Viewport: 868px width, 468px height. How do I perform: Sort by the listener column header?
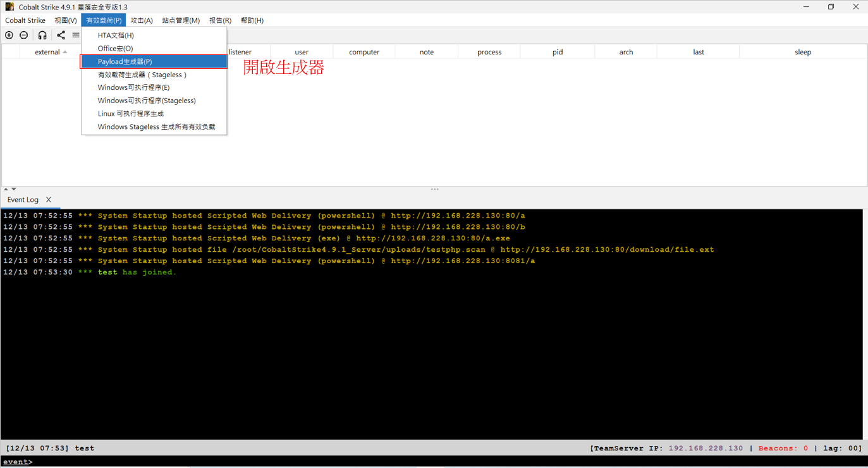(x=240, y=52)
